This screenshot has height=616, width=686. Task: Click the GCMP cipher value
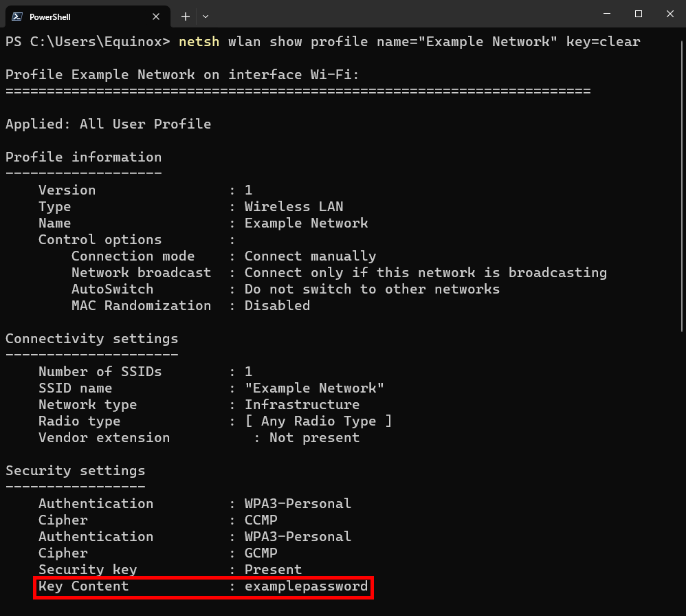(x=261, y=553)
